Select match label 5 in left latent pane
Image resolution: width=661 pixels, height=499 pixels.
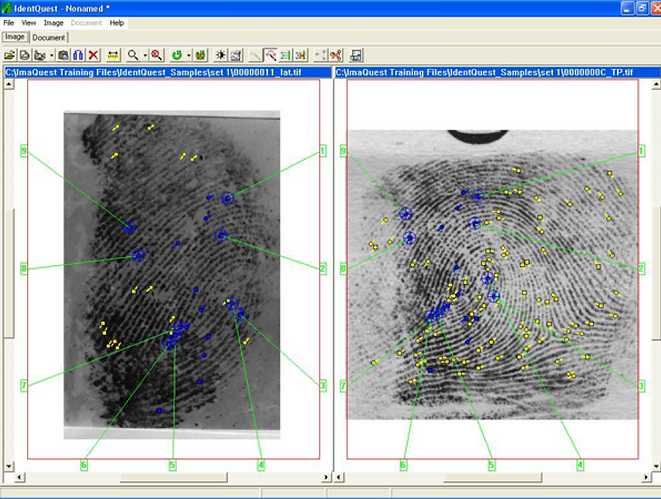pos(172,465)
